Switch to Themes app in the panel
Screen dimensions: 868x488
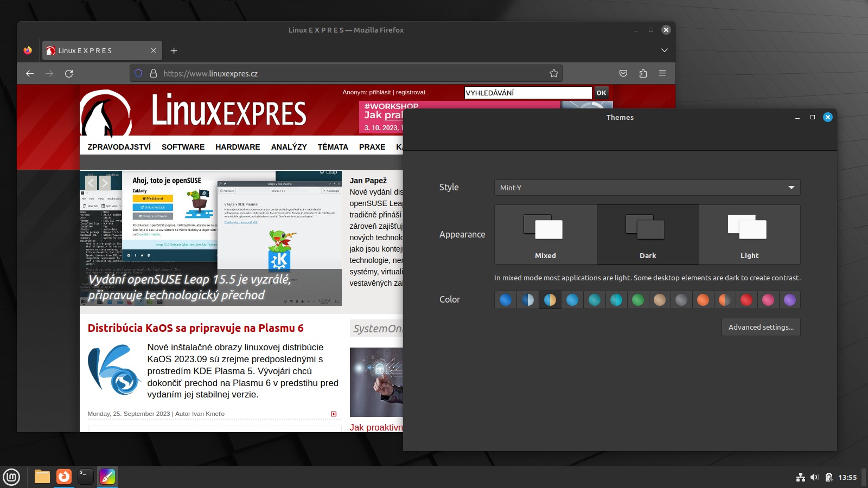[107, 477]
